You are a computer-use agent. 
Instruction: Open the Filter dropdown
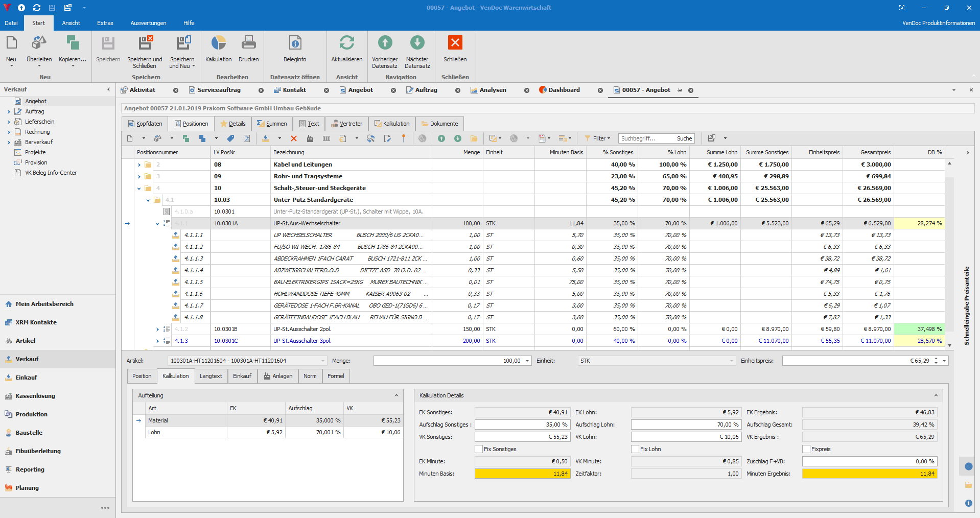coord(599,138)
